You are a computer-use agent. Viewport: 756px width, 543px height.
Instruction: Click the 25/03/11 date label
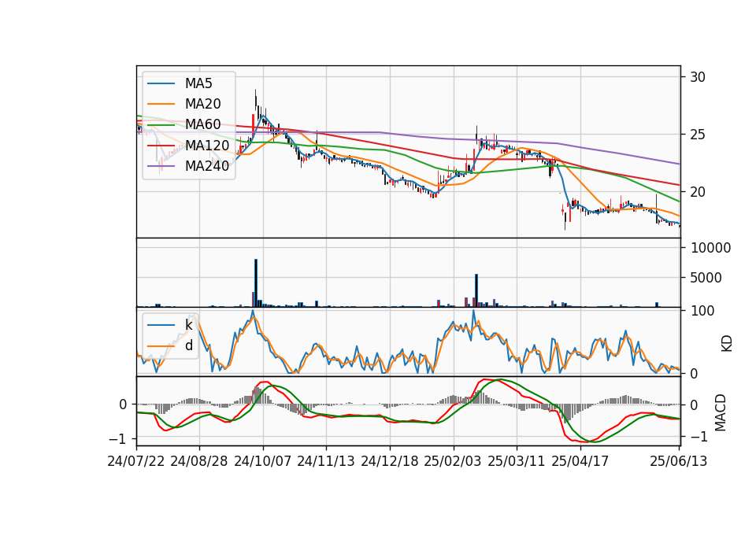pos(517,461)
